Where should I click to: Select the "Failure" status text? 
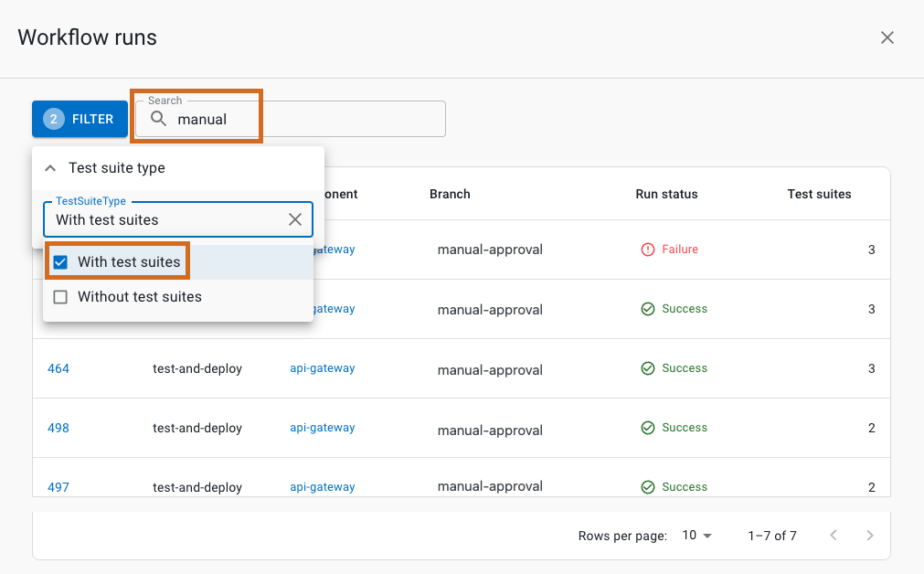click(x=680, y=250)
